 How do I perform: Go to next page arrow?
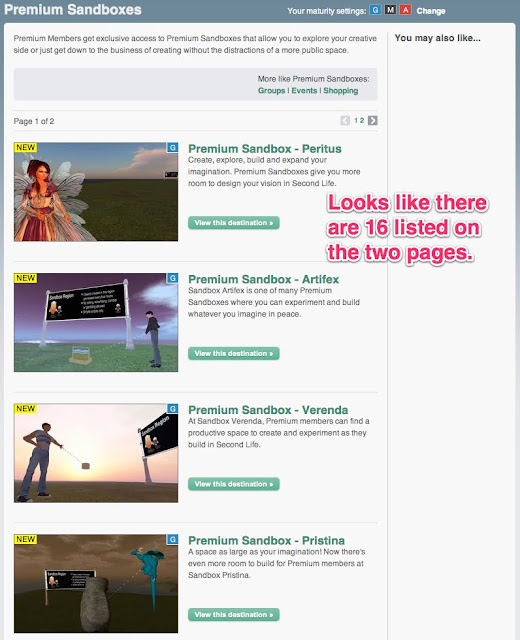click(x=373, y=120)
